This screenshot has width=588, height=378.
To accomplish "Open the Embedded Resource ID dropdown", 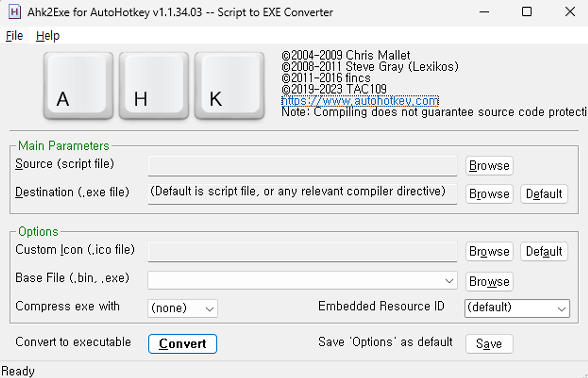I will coord(517,308).
